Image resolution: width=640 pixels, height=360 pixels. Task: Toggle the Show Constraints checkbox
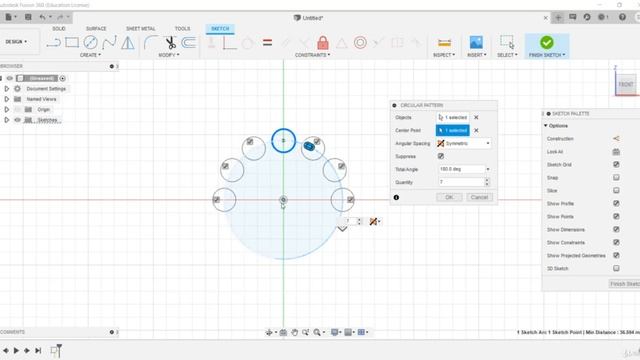[x=616, y=242]
